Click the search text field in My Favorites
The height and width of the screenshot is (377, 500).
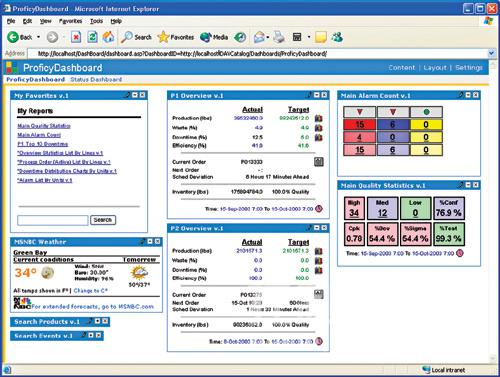pyautogui.click(x=53, y=220)
